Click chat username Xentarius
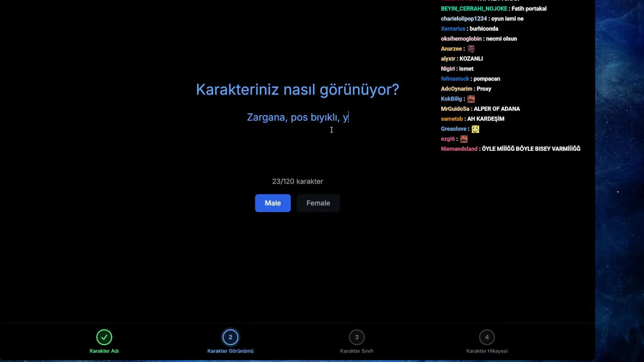The image size is (644, 362). coord(453,29)
